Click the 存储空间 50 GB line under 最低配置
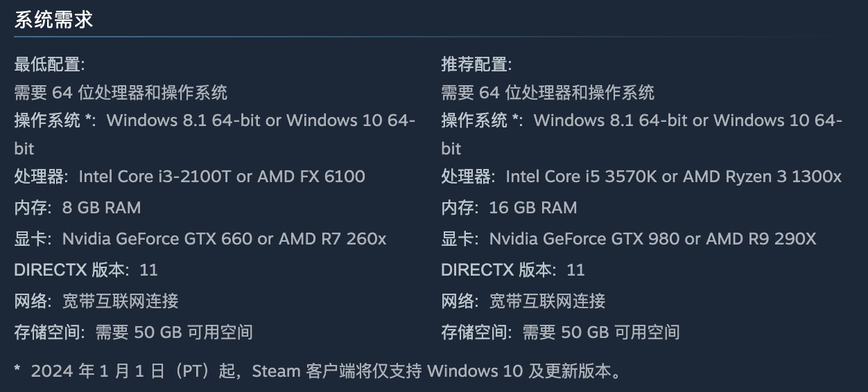The image size is (868, 392). (133, 332)
